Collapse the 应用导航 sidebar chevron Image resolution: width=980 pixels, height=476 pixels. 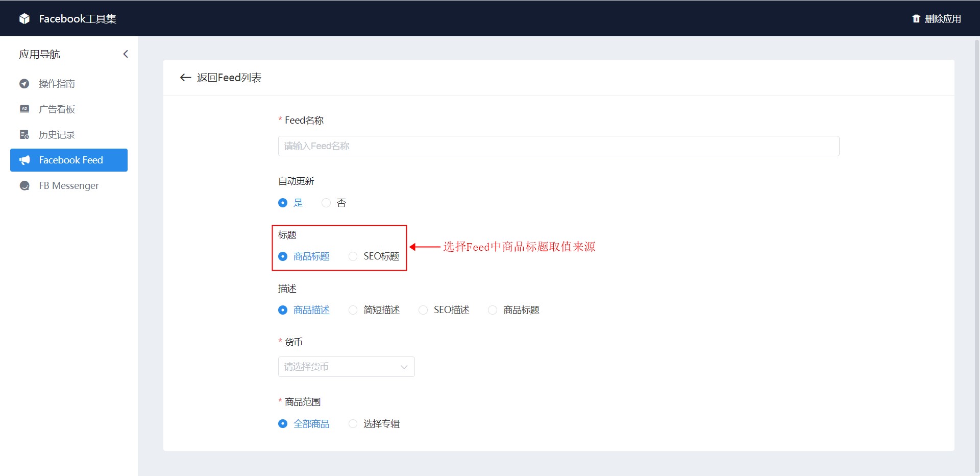[126, 54]
